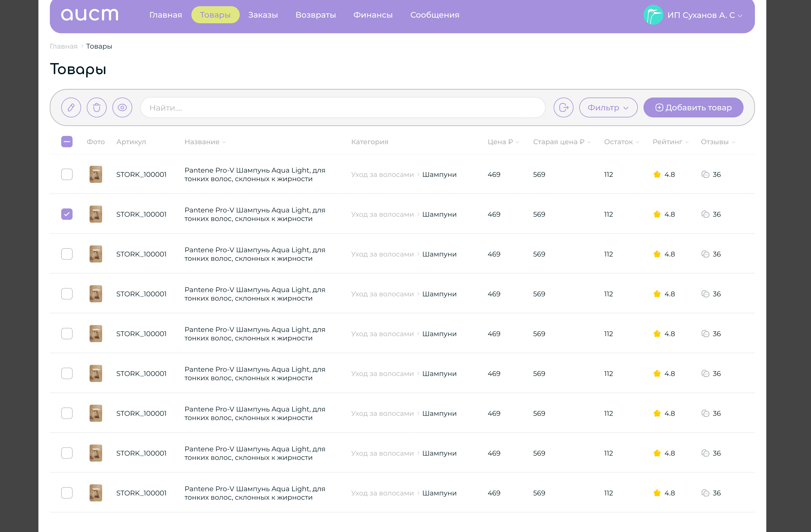Toggle the select-all checkbox in table header
Image resolution: width=811 pixels, height=532 pixels.
[x=67, y=142]
